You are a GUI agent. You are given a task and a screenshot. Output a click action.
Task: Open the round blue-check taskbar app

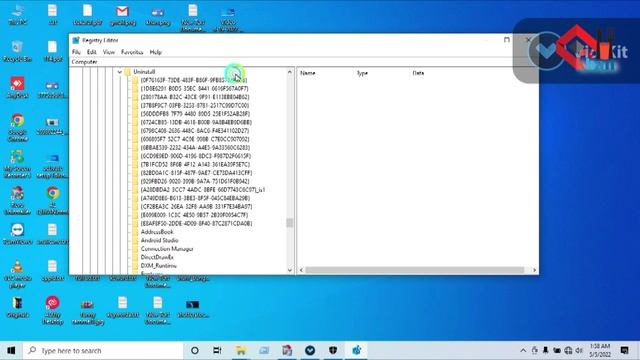click(x=310, y=350)
